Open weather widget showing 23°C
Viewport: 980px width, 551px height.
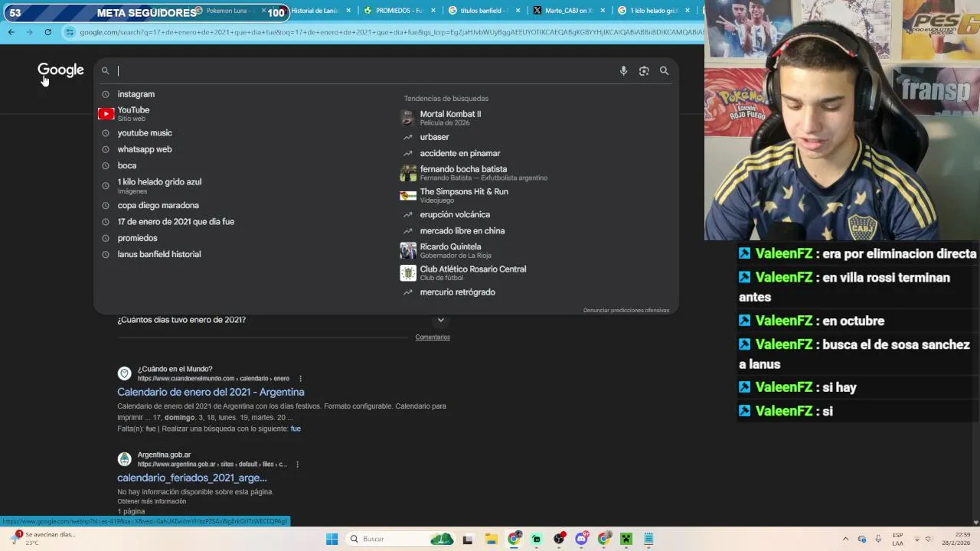point(43,538)
